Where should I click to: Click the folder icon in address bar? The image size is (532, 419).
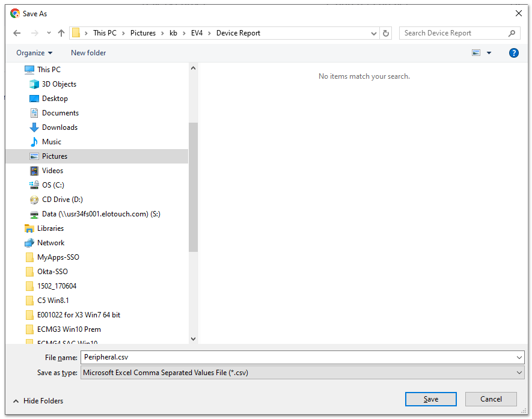tap(76, 33)
